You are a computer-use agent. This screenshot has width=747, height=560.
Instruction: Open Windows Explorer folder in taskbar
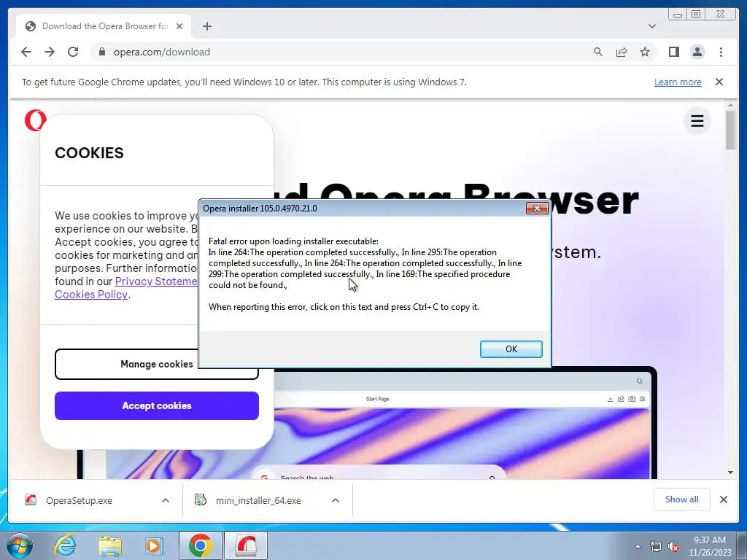110,545
